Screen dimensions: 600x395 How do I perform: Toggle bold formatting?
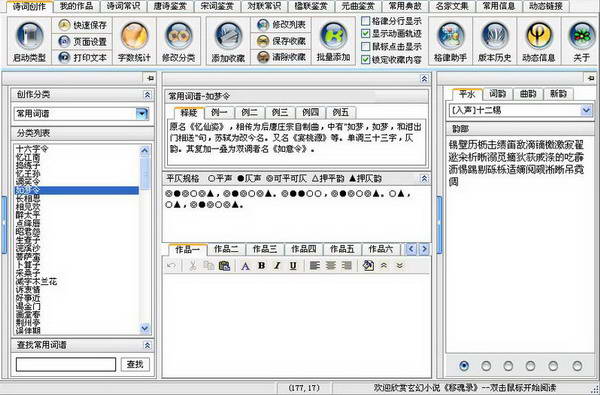pyautogui.click(x=261, y=266)
